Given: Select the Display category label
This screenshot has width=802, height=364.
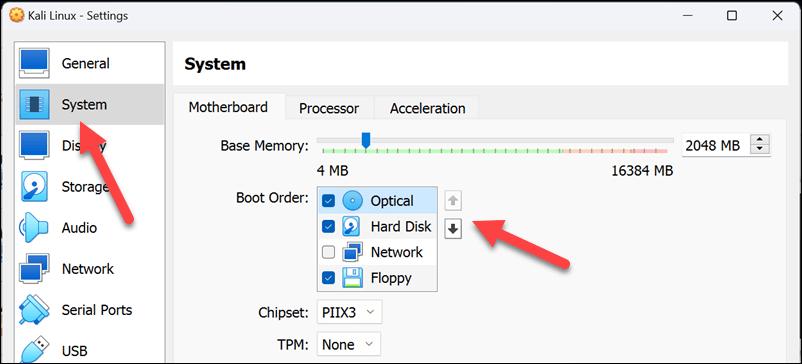Looking at the screenshot, I should click(84, 146).
